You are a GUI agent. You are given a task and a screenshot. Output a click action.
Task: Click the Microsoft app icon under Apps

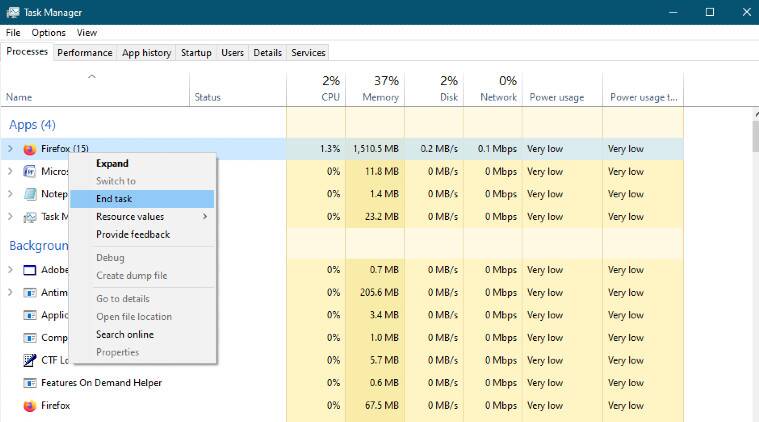[29, 172]
